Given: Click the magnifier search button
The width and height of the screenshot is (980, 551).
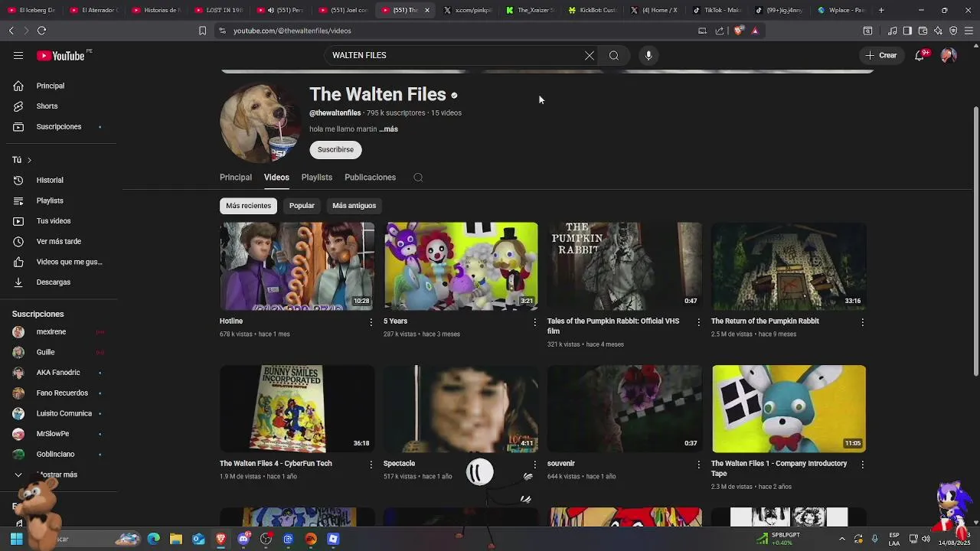Looking at the screenshot, I should pos(614,55).
